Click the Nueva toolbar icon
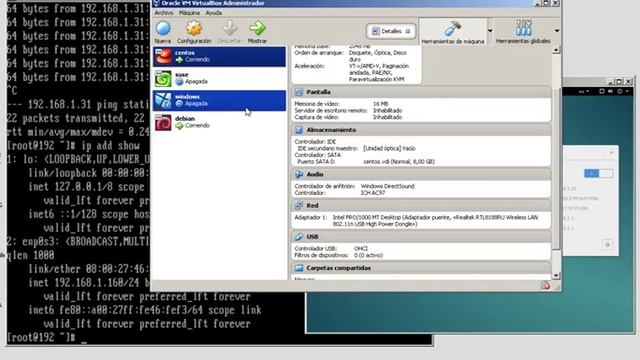Viewport: 640px width, 360px height. pyautogui.click(x=163, y=29)
